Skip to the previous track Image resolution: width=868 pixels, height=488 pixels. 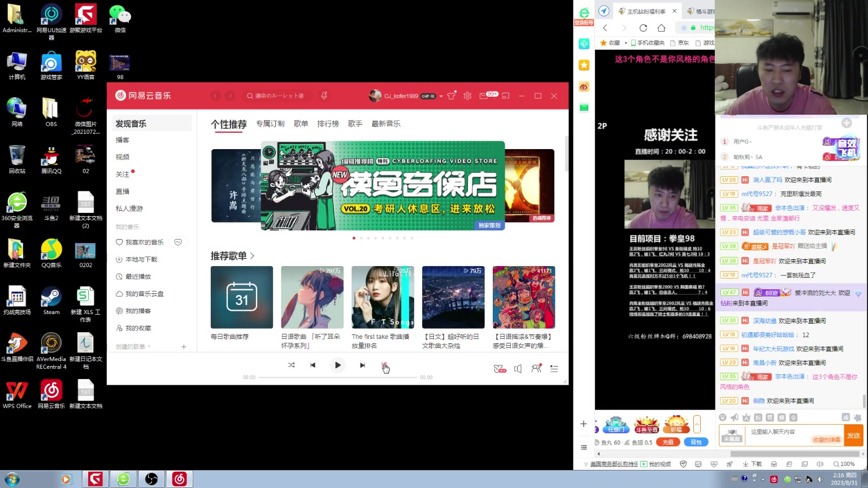coord(313,365)
